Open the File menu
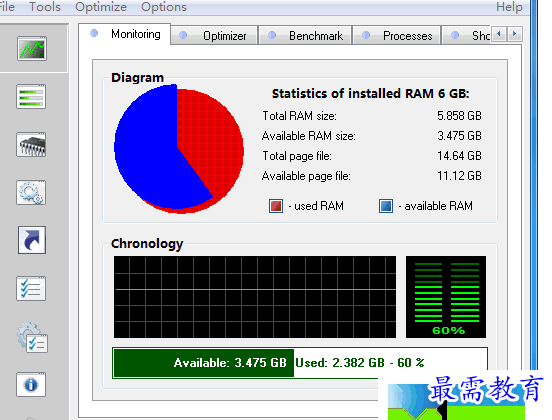The image size is (552, 420). (x=7, y=7)
